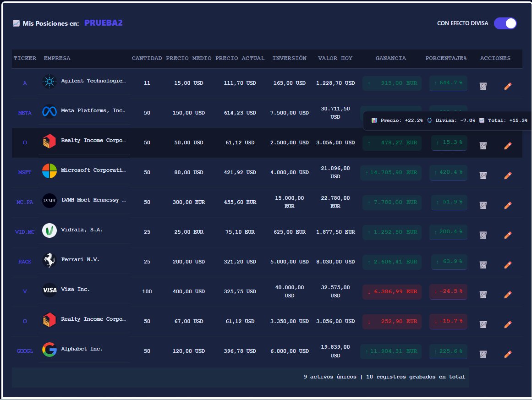Click the Ferrari prancing horse logo
The image size is (532, 400).
49,260
